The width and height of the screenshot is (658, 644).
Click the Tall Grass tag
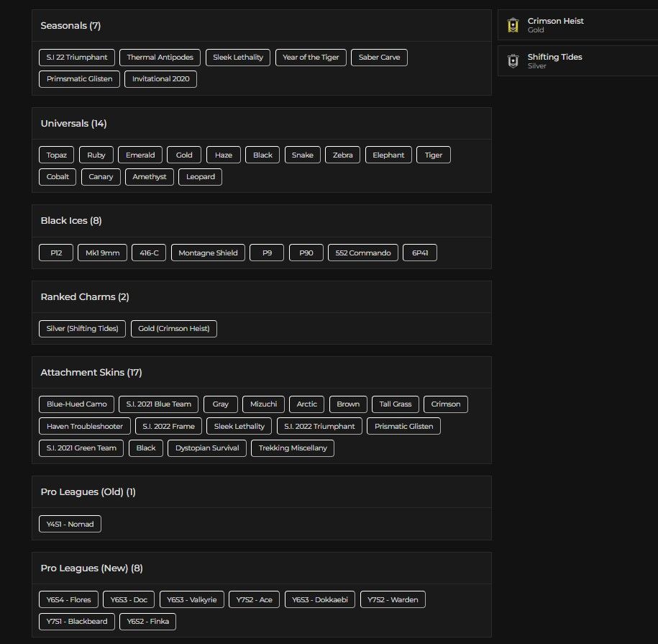point(396,404)
